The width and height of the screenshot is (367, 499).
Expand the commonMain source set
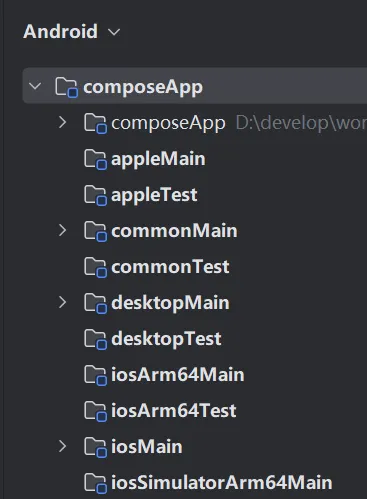(x=62, y=230)
